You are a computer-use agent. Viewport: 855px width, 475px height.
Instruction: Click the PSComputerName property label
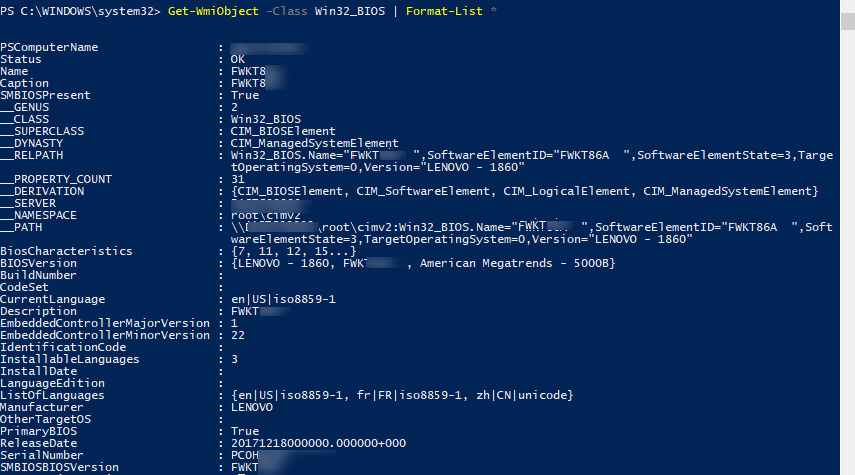click(x=49, y=47)
